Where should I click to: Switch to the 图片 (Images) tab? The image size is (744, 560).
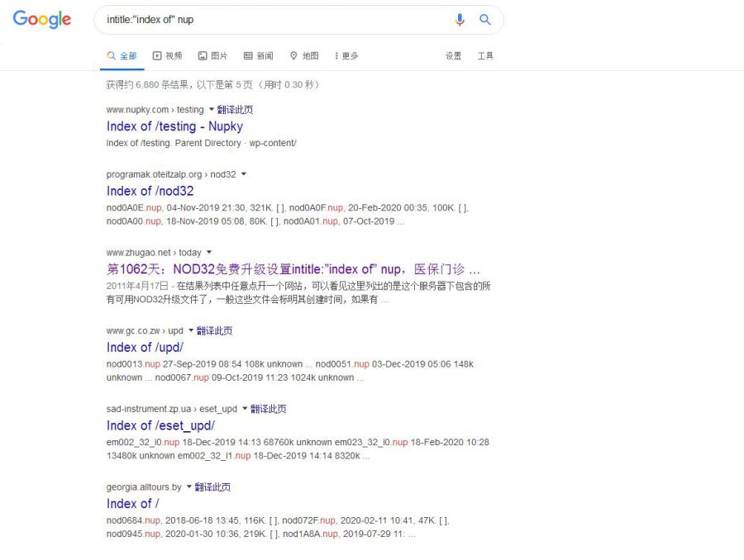(212, 56)
